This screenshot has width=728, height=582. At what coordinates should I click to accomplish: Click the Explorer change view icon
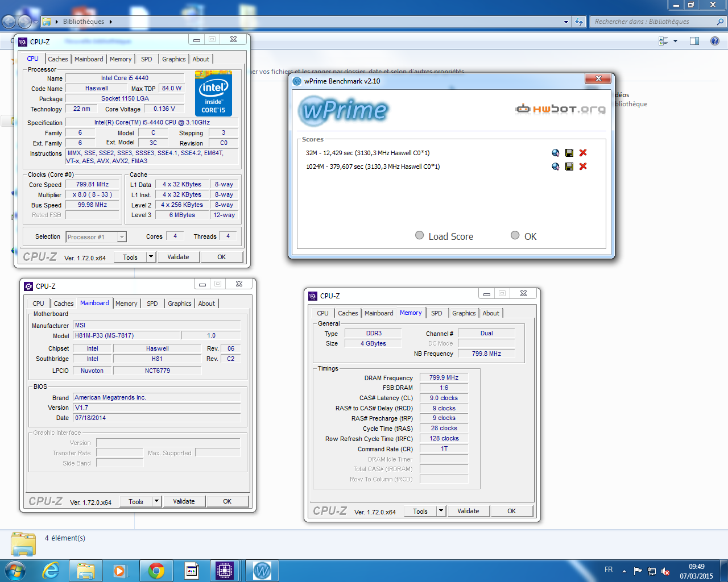[x=663, y=41]
